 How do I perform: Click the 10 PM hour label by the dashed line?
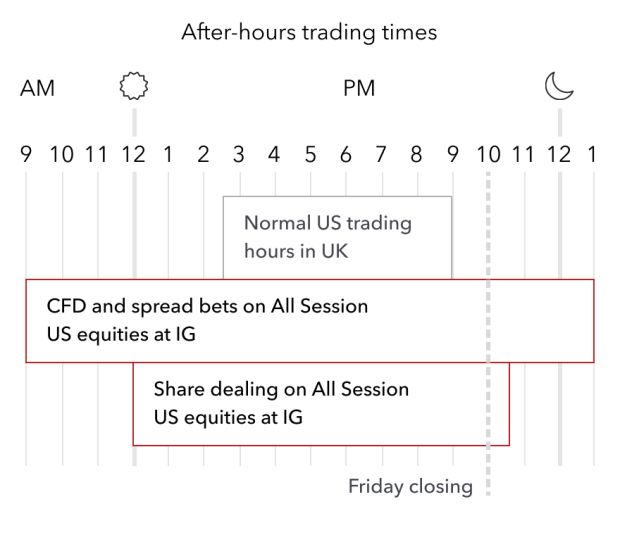(488, 154)
